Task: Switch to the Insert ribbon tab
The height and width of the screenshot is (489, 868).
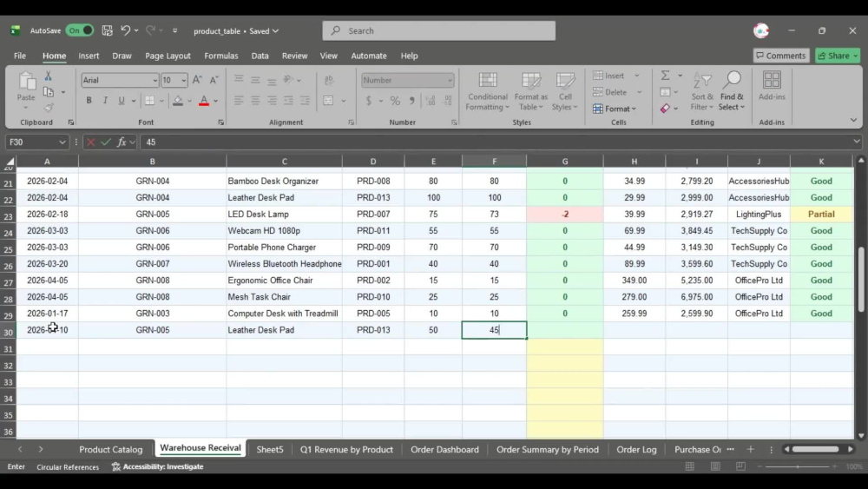Action: [x=89, y=56]
